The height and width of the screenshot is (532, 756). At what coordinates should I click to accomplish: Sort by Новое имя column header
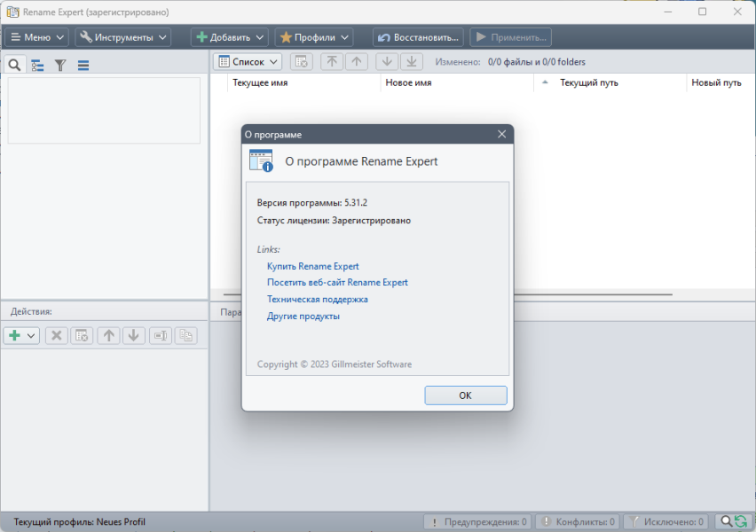(457, 82)
